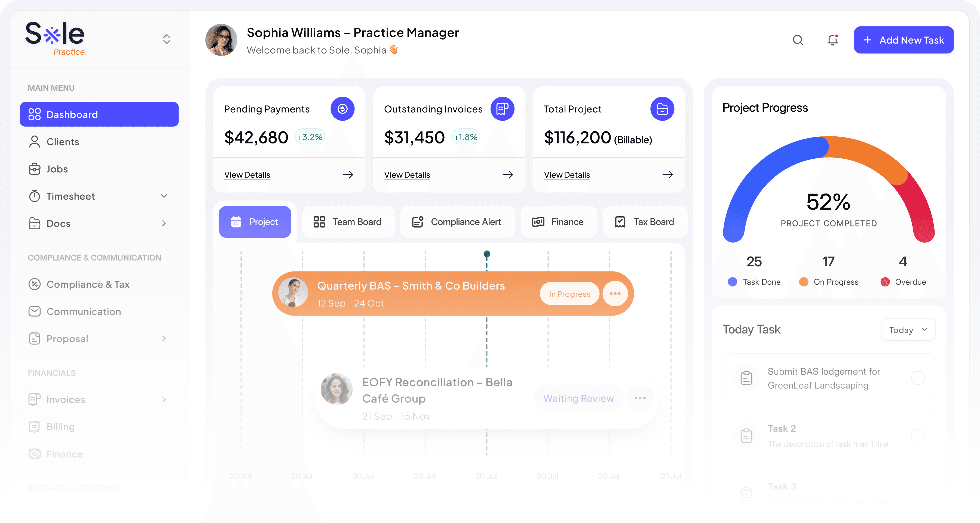The image size is (980, 523).
Task: Open the Compliance Alert tab
Action: (x=457, y=222)
